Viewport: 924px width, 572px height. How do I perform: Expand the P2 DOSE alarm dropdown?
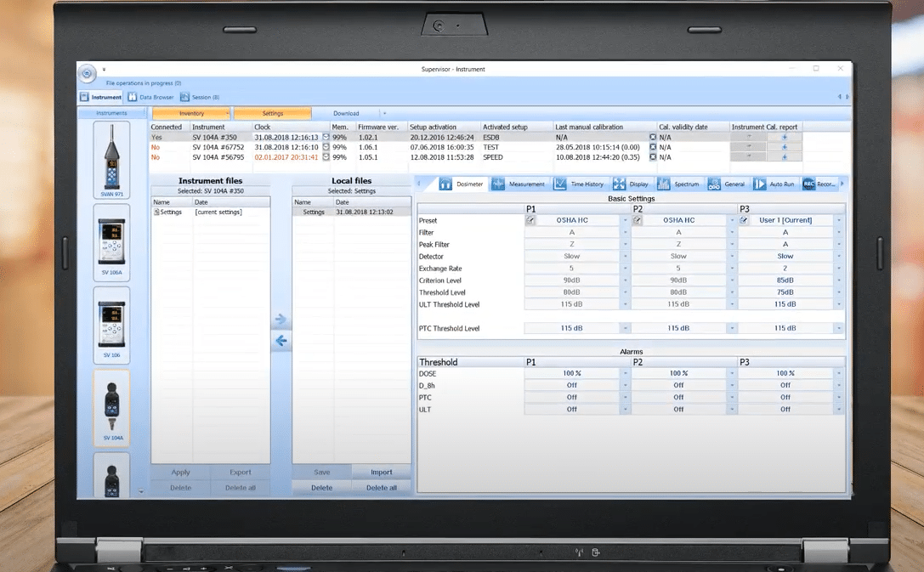click(731, 373)
